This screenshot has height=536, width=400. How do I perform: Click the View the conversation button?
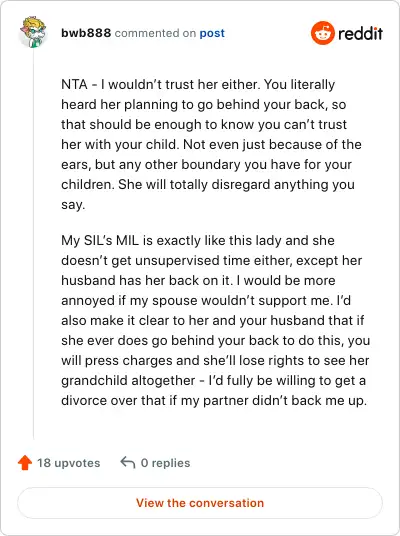click(x=200, y=503)
